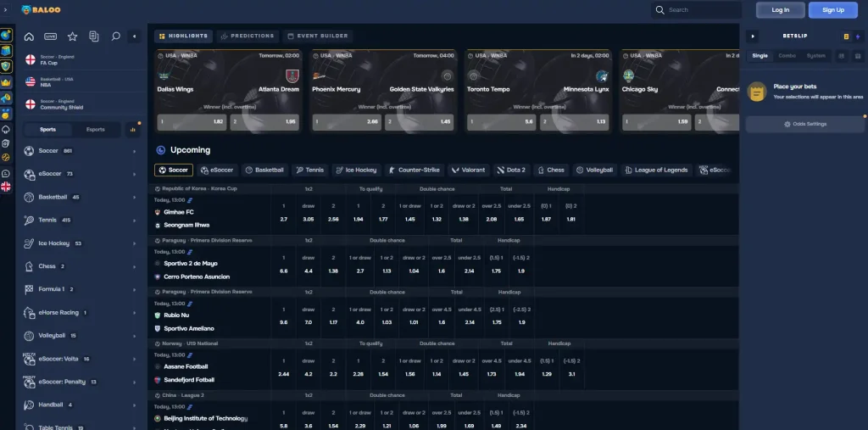
Task: Open Community Shield quick link
Action: [x=81, y=104]
